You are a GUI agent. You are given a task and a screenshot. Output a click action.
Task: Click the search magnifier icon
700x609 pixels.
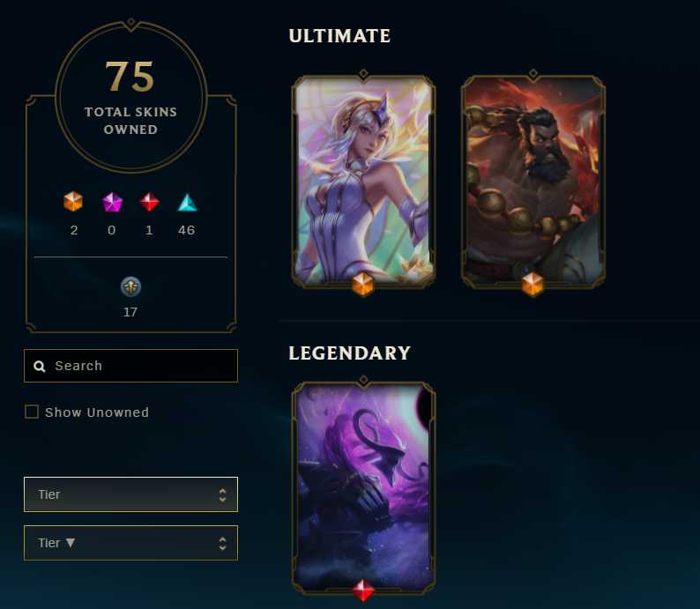tap(40, 367)
